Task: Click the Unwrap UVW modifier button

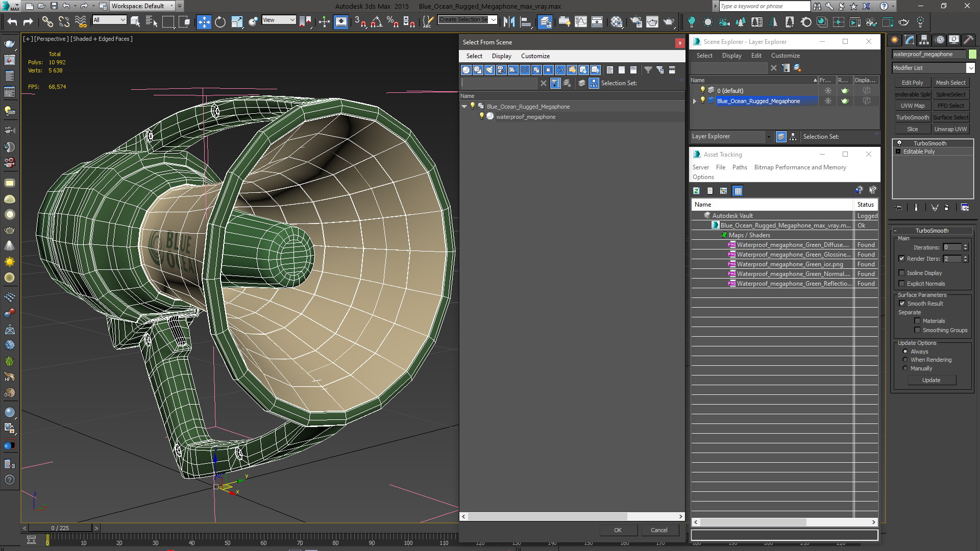Action: (x=950, y=129)
